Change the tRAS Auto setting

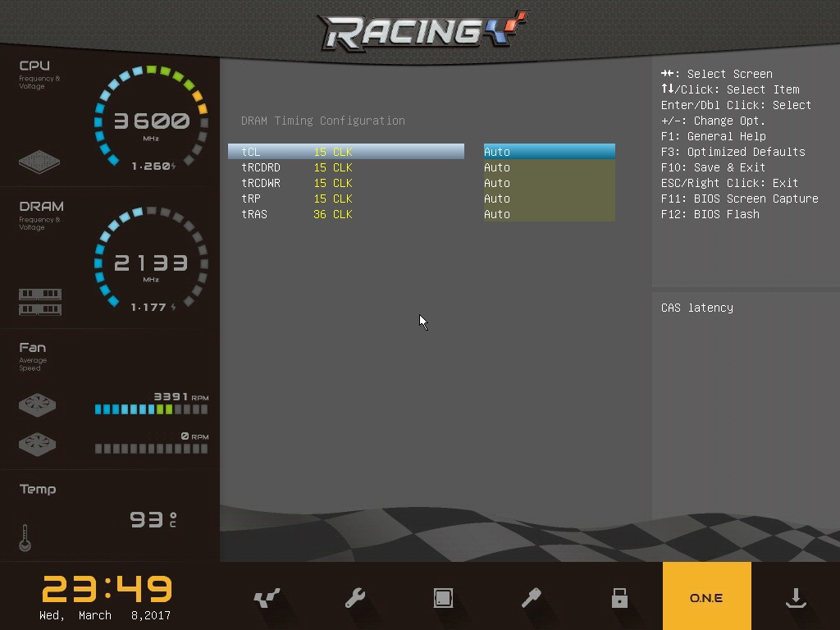point(549,214)
